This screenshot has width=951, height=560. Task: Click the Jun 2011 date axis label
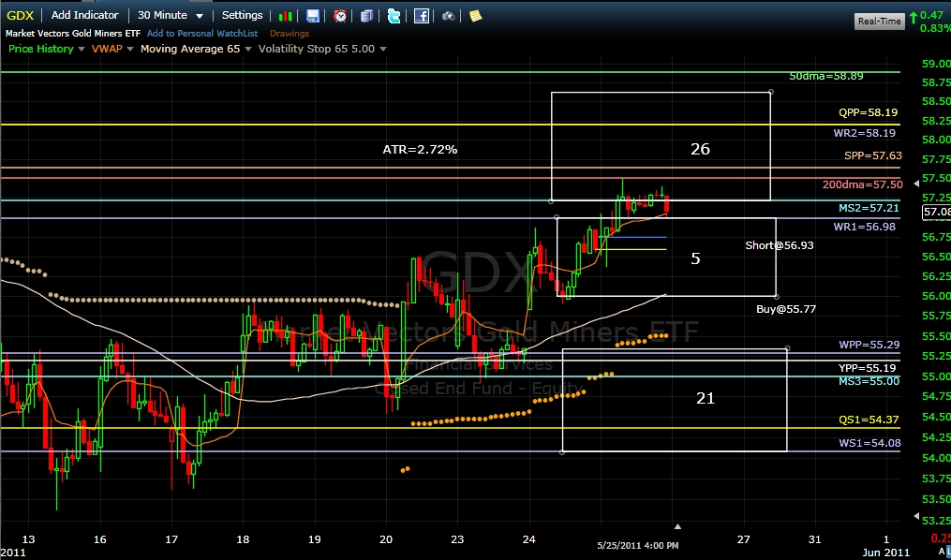pyautogui.click(x=888, y=552)
